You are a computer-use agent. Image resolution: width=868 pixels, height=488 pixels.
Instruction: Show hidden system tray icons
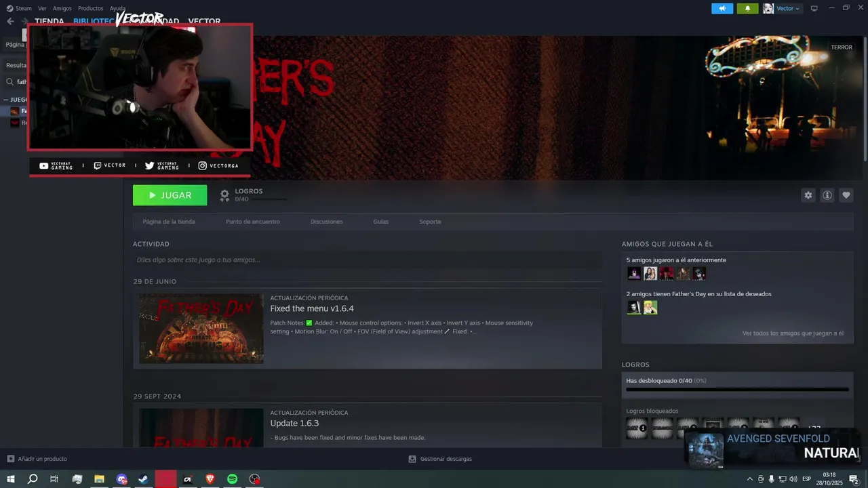(x=749, y=479)
